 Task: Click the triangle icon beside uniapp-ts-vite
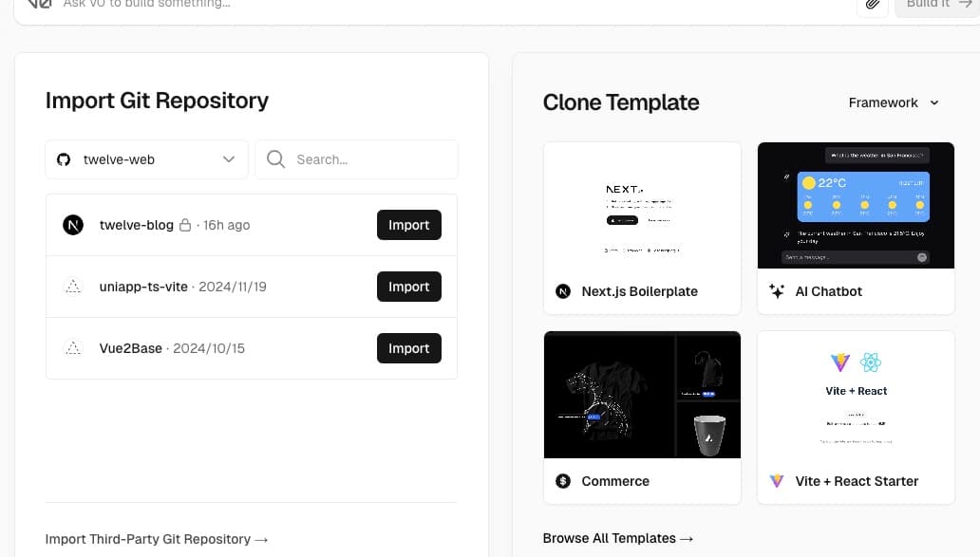coord(73,287)
